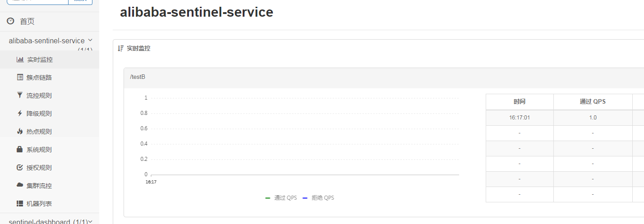Image resolution: width=644 pixels, height=224 pixels.
Task: Click the search button next to app search box
Action: point(80,1)
